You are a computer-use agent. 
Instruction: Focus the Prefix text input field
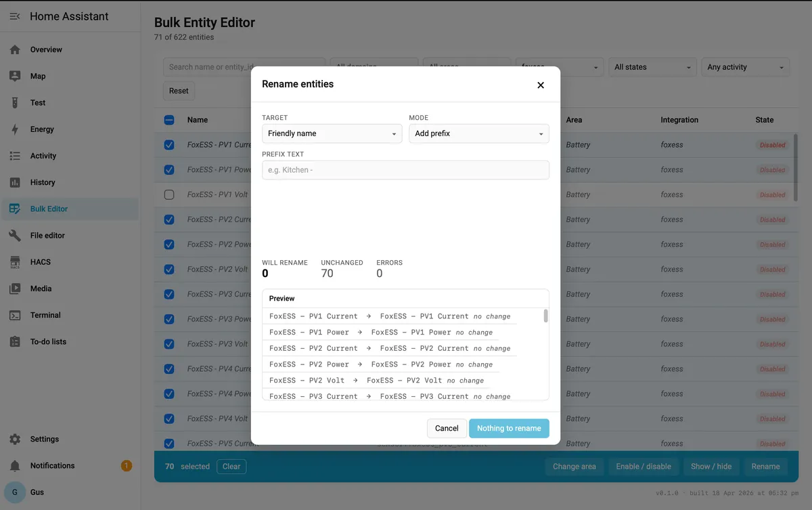click(x=405, y=170)
